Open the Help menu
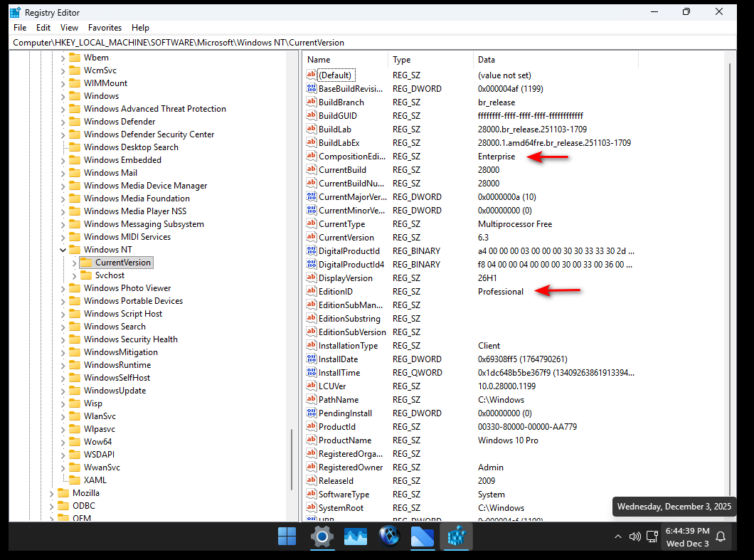Viewport: 754px width, 560px height. click(x=140, y=28)
